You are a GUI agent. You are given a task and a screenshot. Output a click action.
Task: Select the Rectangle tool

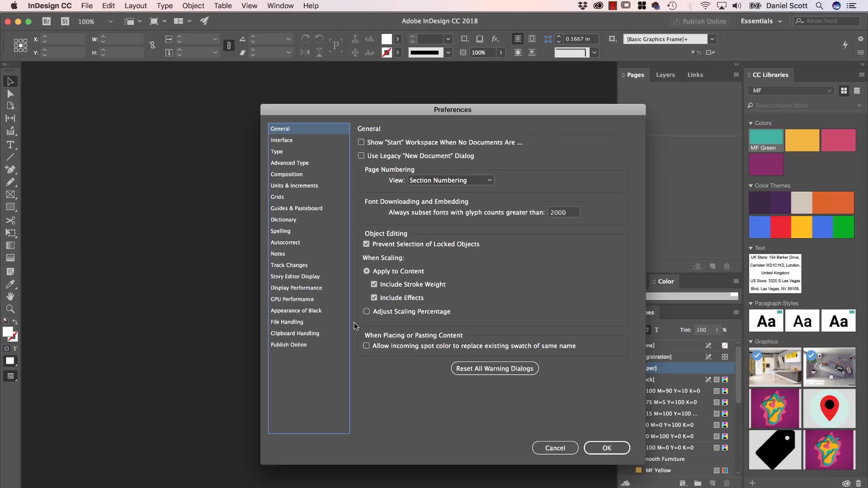(x=10, y=207)
